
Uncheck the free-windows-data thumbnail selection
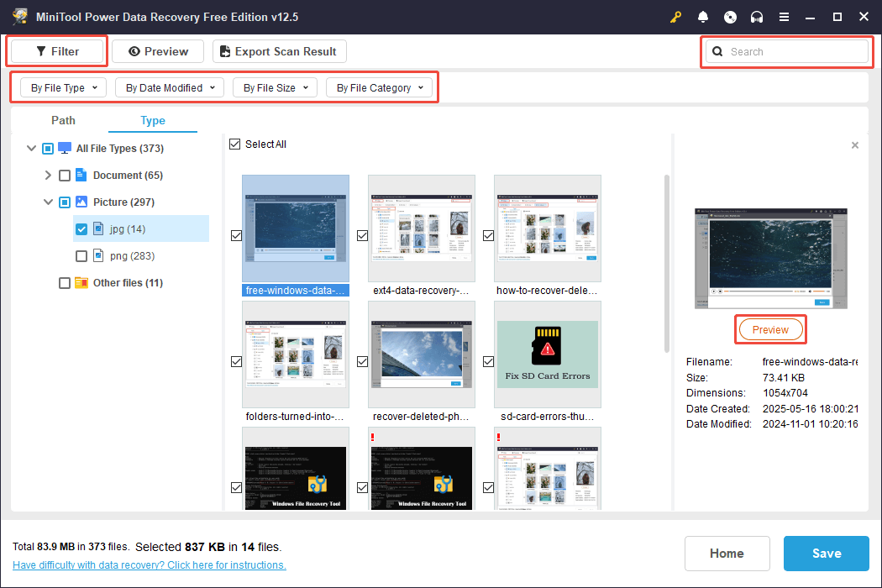pos(236,236)
